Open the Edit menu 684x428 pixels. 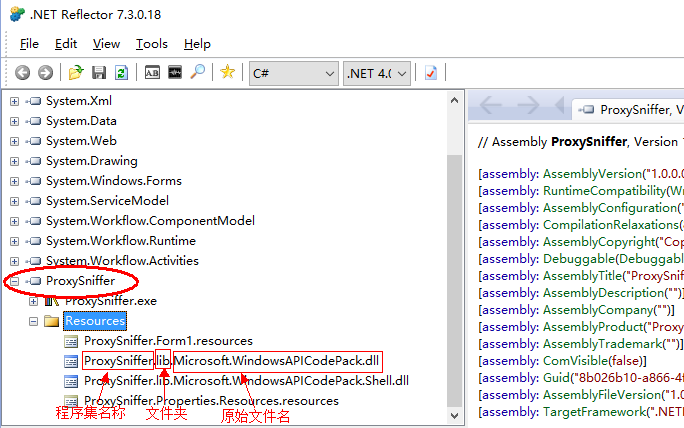tap(66, 44)
